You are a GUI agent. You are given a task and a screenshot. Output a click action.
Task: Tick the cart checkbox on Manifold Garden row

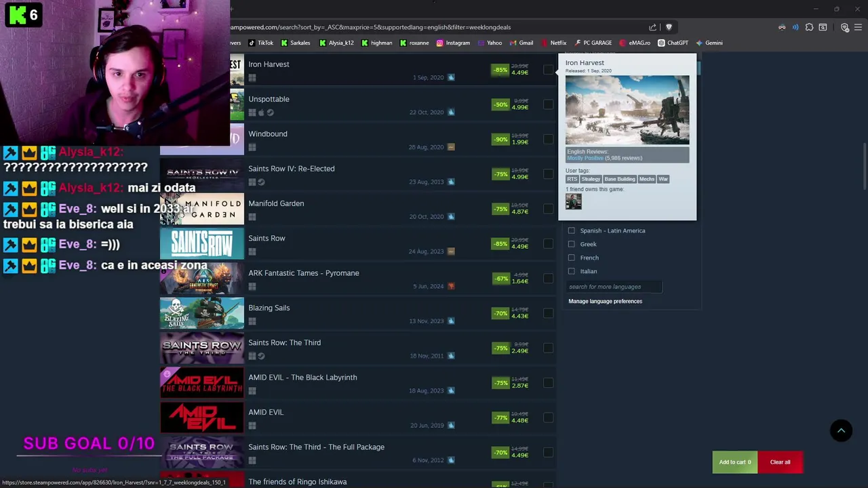click(x=548, y=209)
